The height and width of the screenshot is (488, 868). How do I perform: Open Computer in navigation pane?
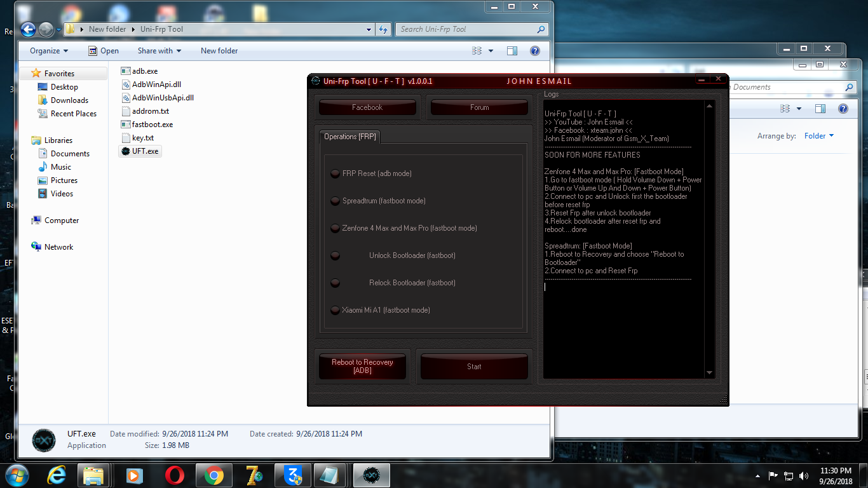[x=62, y=220]
